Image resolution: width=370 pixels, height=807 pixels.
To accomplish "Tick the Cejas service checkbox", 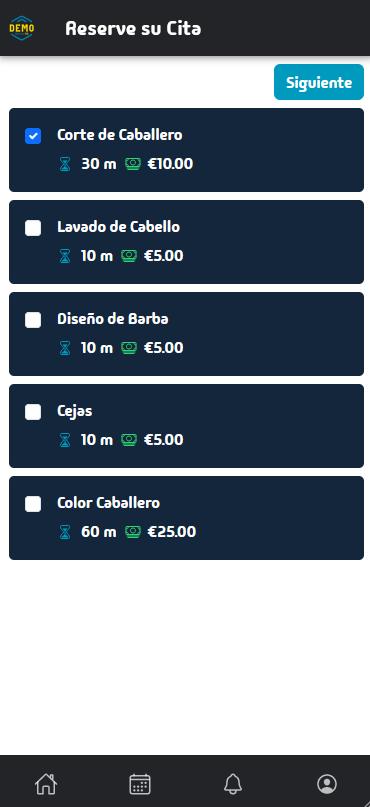I will [33, 412].
